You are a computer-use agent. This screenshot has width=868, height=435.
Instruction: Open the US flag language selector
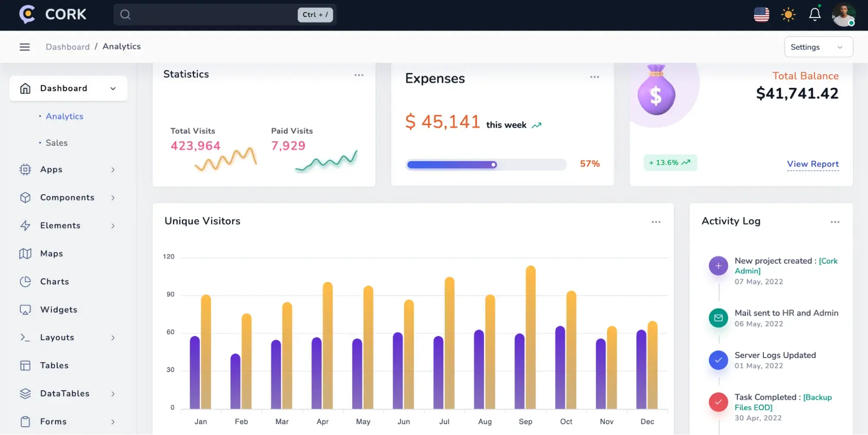[x=761, y=15]
